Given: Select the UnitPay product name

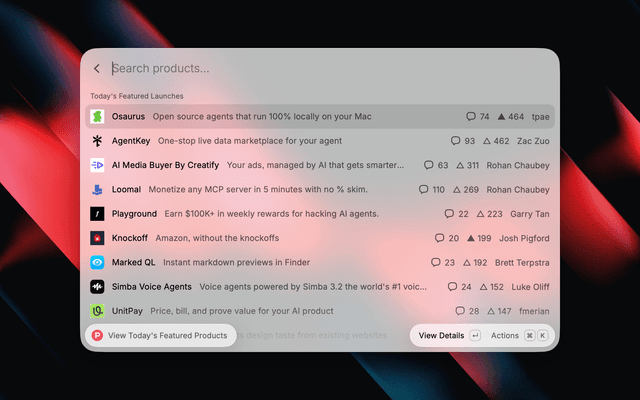Looking at the screenshot, I should (127, 311).
